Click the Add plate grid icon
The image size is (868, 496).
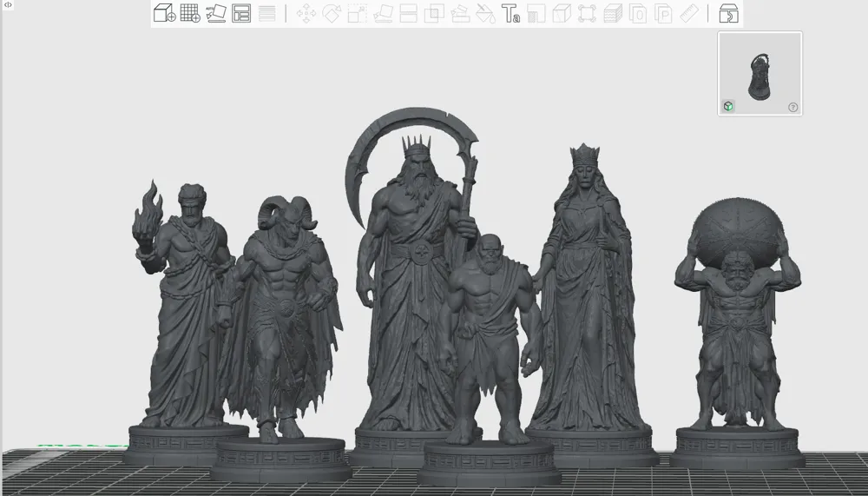[x=190, y=13]
